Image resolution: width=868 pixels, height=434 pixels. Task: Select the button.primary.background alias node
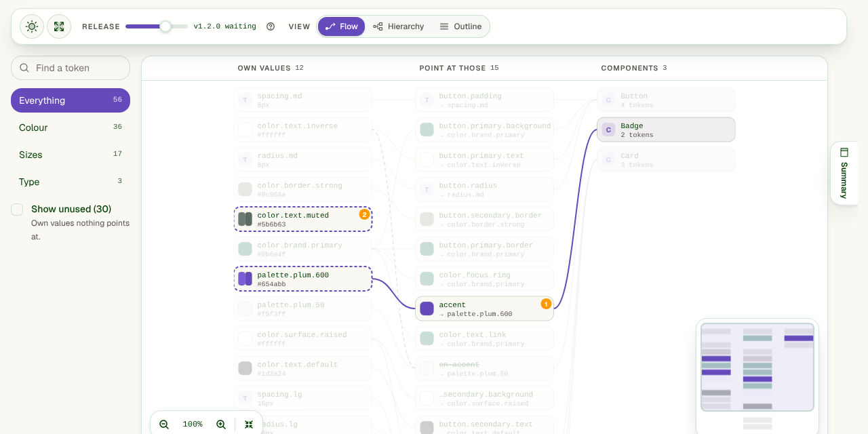485,130
